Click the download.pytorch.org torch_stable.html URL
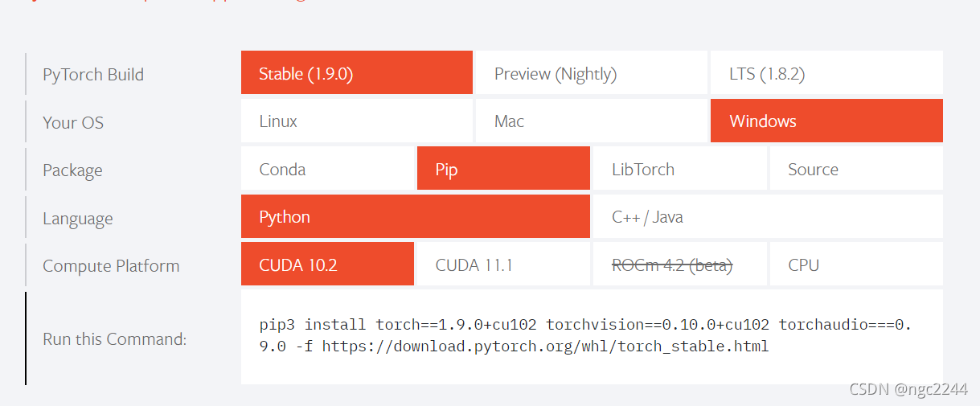Screen dimensions: 980x406 tap(545, 347)
